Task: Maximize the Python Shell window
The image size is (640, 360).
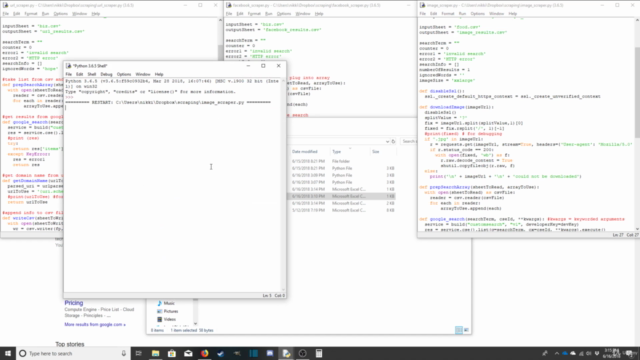Action: coord(263,66)
